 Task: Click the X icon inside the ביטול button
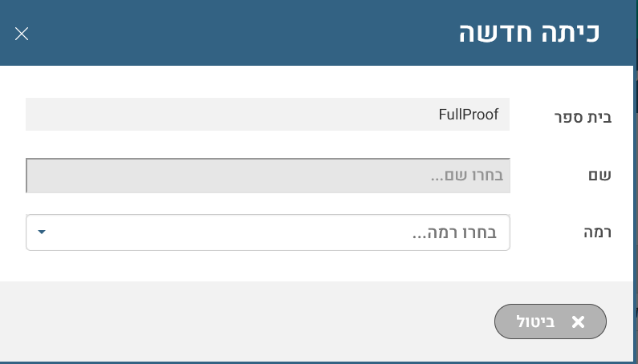click(x=578, y=322)
